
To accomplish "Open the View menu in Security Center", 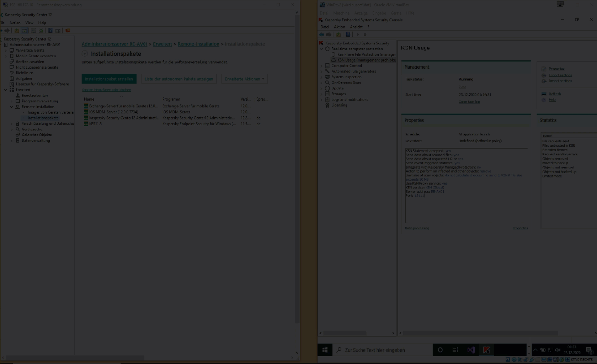I will [x=30, y=23].
